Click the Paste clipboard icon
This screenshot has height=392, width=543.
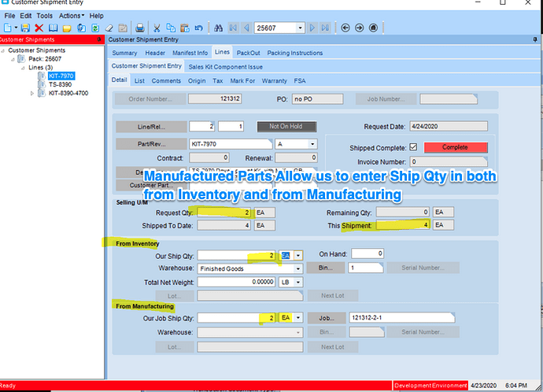[x=183, y=28]
